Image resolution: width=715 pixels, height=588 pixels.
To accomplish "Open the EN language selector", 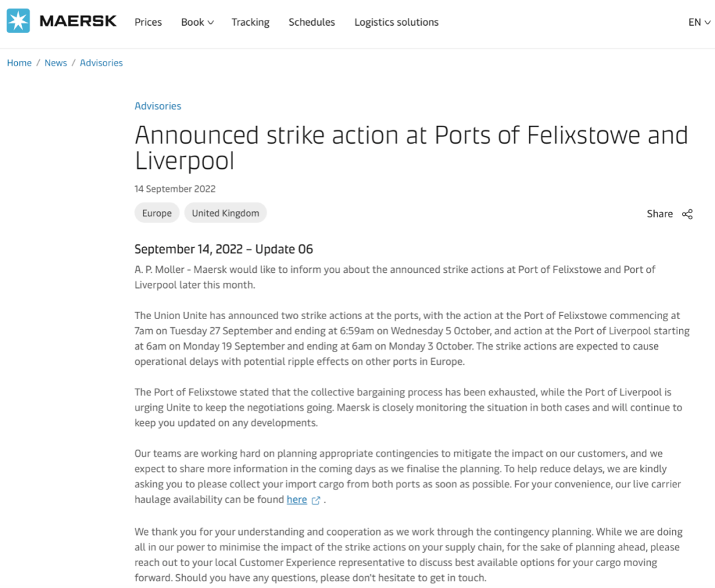I will tap(699, 23).
